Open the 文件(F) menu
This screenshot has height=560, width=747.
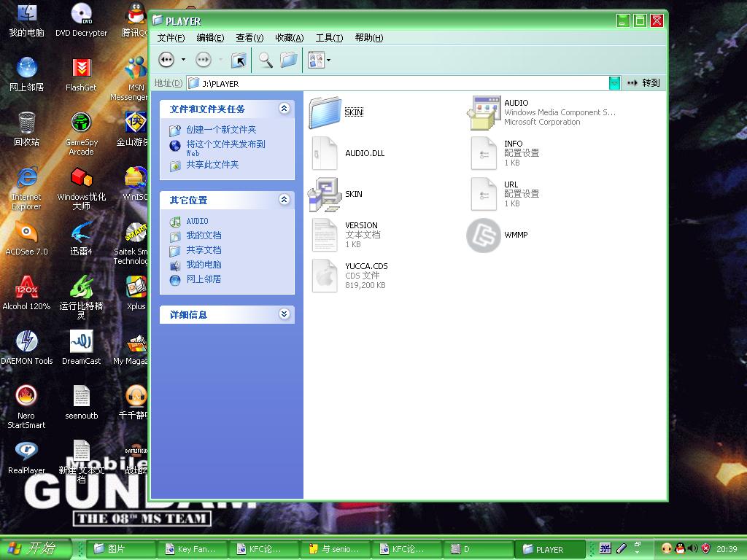point(171,38)
